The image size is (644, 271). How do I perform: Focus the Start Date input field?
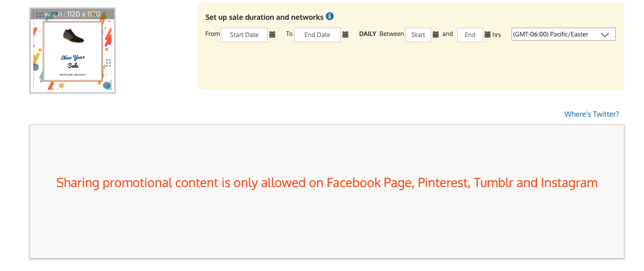244,35
